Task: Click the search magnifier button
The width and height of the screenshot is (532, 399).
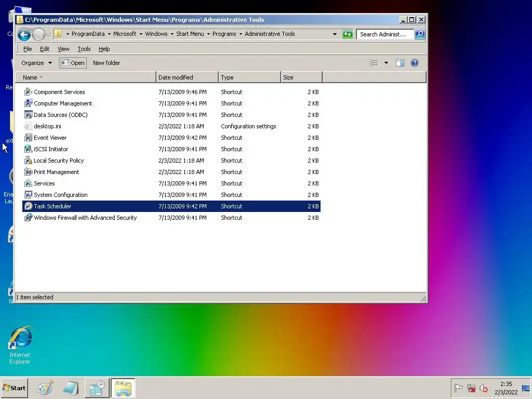Action: pyautogui.click(x=420, y=34)
